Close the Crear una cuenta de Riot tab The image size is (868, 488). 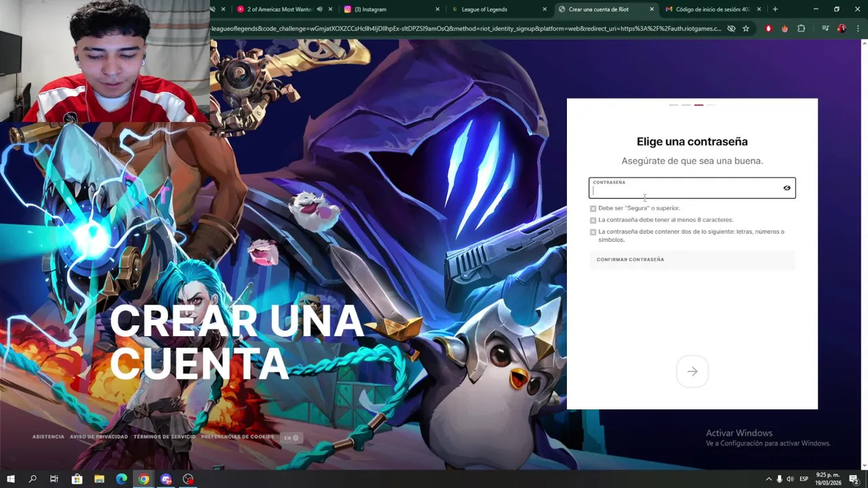point(652,9)
